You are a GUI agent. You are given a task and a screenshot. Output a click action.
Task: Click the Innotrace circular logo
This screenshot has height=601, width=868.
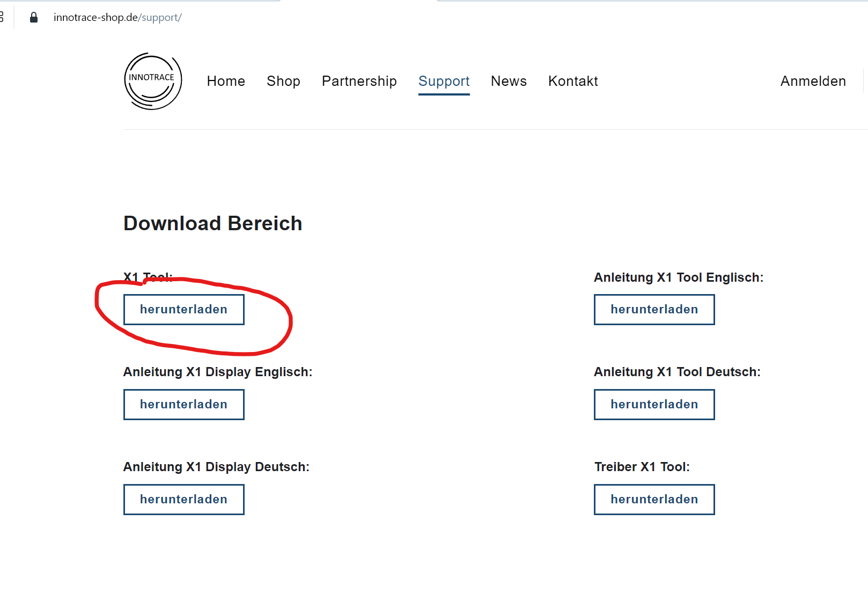click(153, 81)
